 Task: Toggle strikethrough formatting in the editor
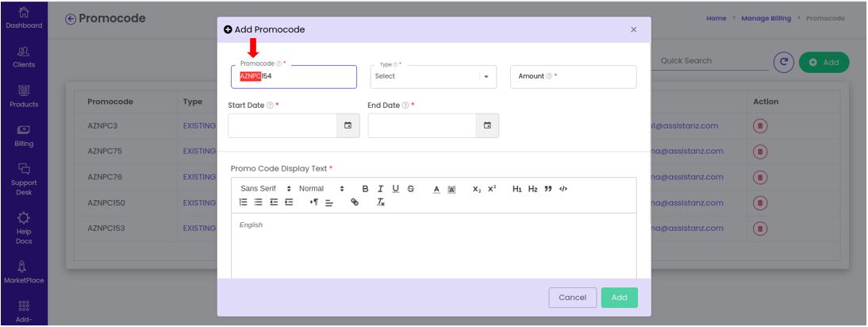410,189
